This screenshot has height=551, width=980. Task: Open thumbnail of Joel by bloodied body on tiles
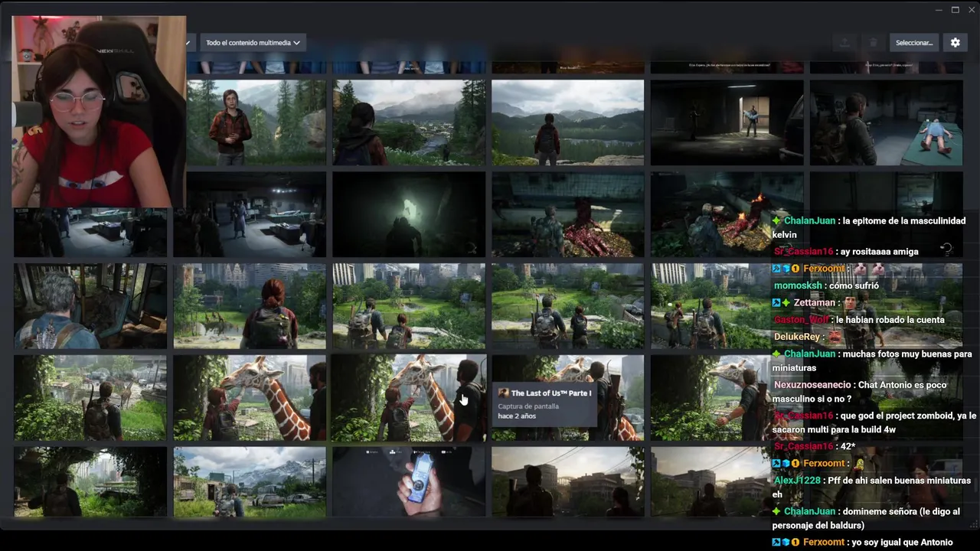[568, 214]
